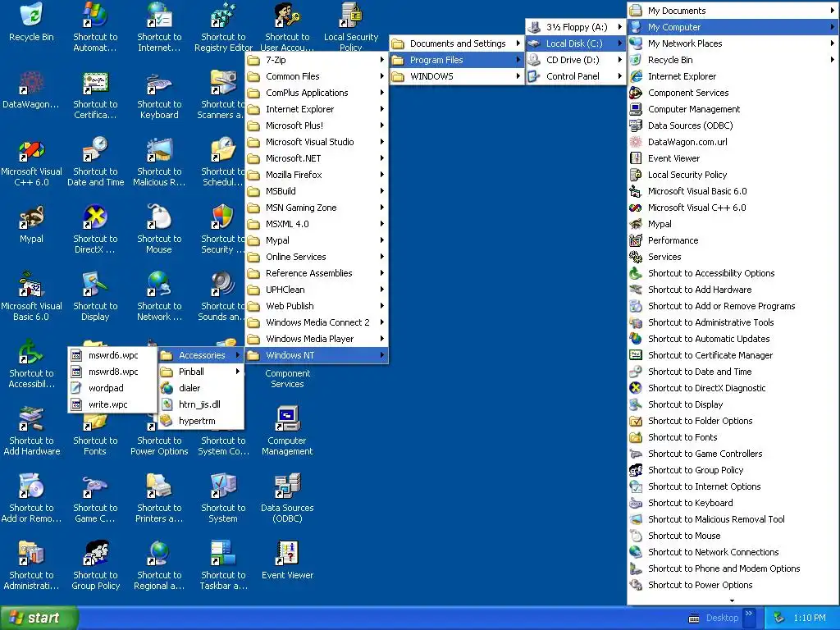This screenshot has width=840, height=630.
Task: Click the Desktop toolbar label on taskbar
Action: 722,619
